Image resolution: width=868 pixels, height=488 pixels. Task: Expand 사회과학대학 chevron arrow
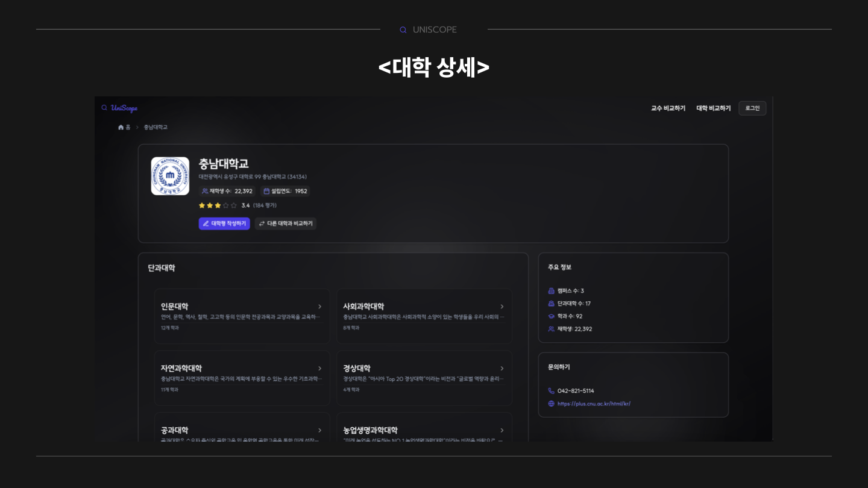(502, 307)
